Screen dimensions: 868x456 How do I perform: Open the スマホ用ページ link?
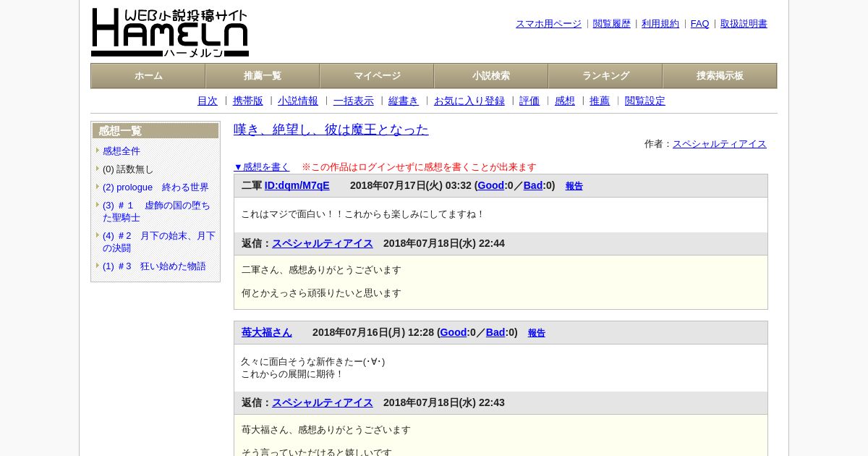tap(548, 24)
